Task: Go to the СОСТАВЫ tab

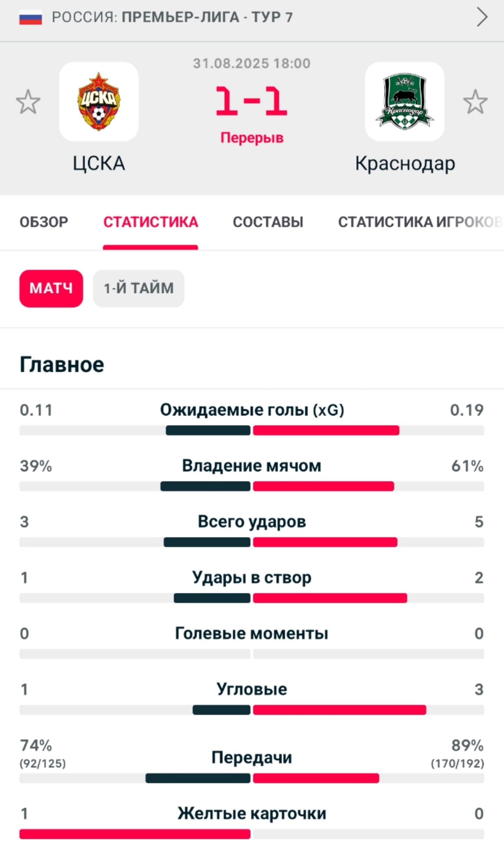Action: [268, 222]
